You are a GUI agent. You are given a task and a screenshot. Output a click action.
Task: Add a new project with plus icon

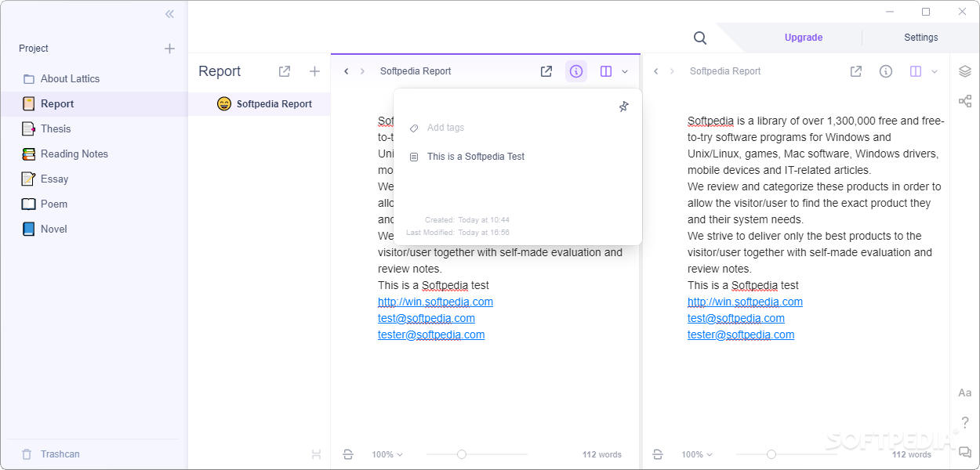point(169,49)
